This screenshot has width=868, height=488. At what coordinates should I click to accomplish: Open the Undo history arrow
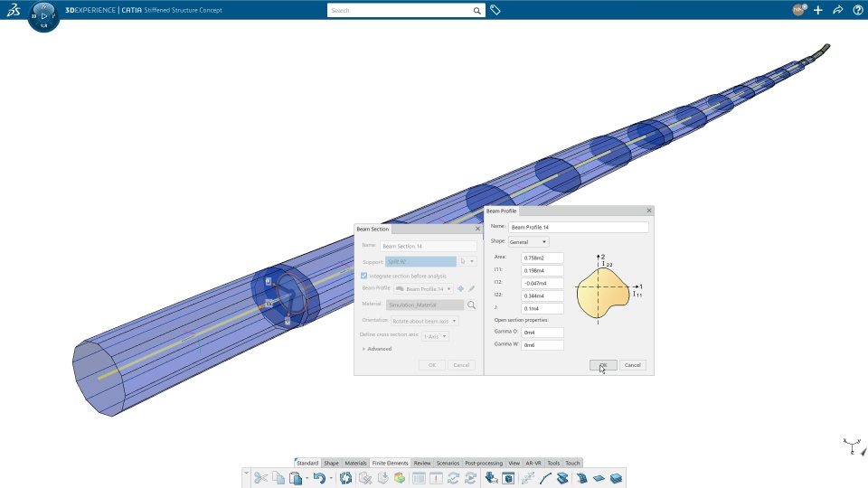331,478
